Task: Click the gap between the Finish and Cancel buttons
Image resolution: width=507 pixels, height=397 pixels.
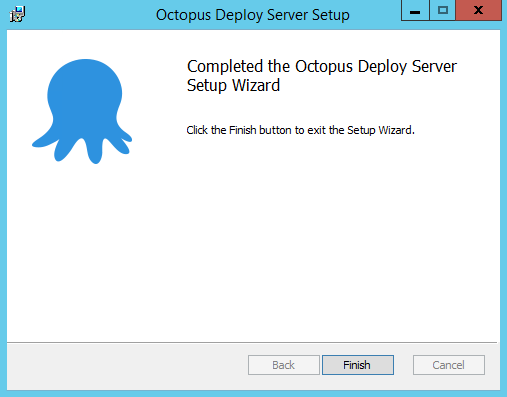Action: point(403,365)
